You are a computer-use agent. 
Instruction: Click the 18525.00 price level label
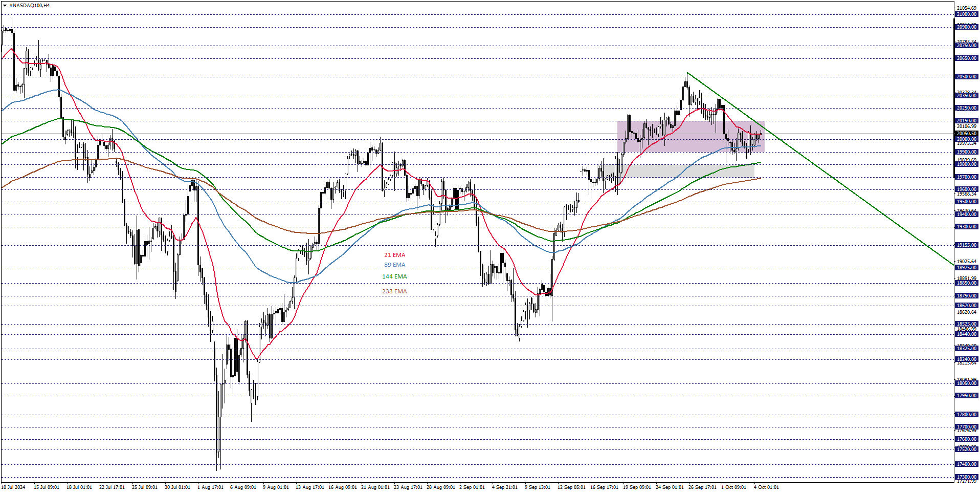pyautogui.click(x=967, y=324)
